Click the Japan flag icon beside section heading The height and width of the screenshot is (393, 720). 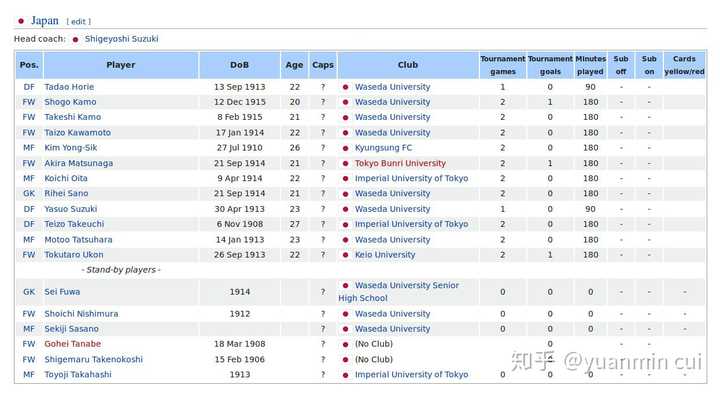pyautogui.click(x=21, y=21)
